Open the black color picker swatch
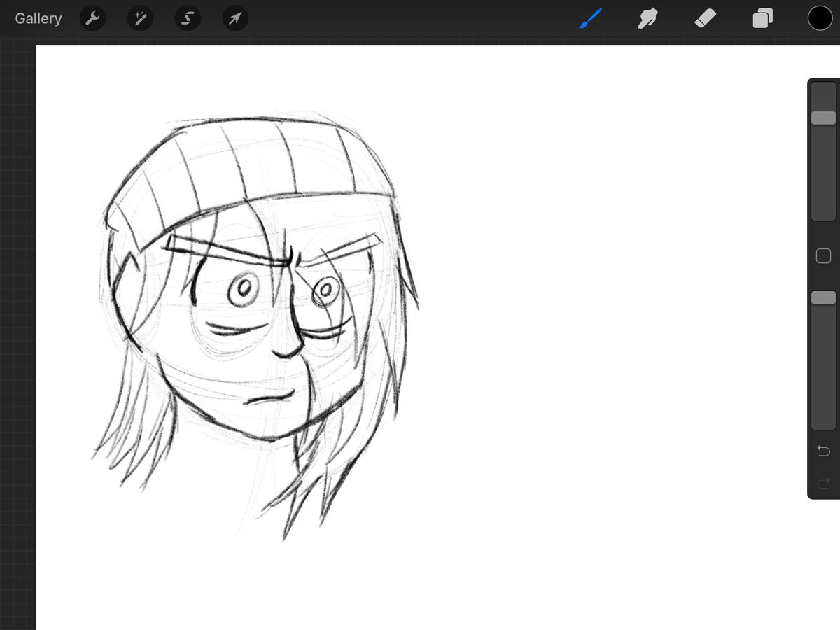This screenshot has width=840, height=630. point(820,18)
